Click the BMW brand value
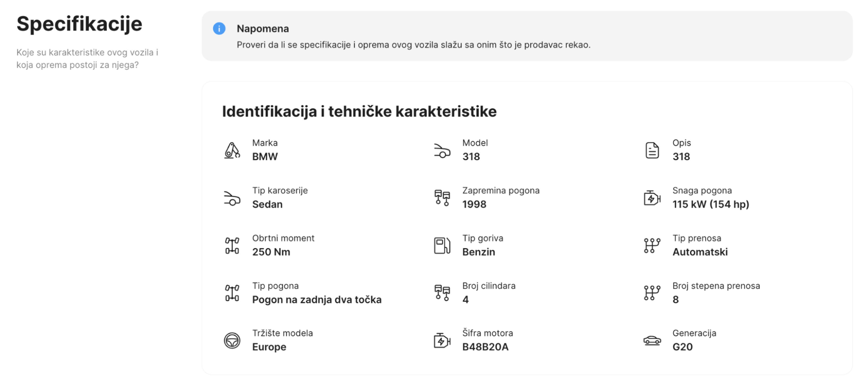This screenshot has width=868, height=387. (265, 157)
